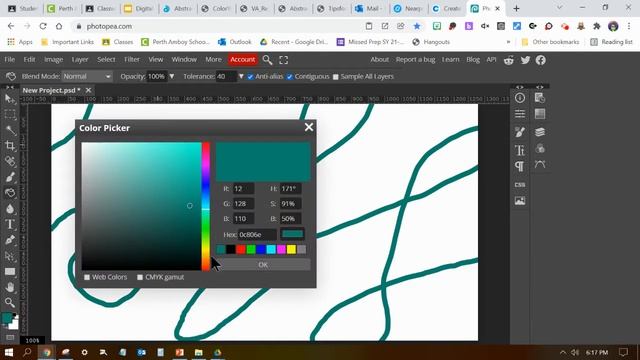Open the Image menu
The height and width of the screenshot is (360, 640).
click(53, 60)
